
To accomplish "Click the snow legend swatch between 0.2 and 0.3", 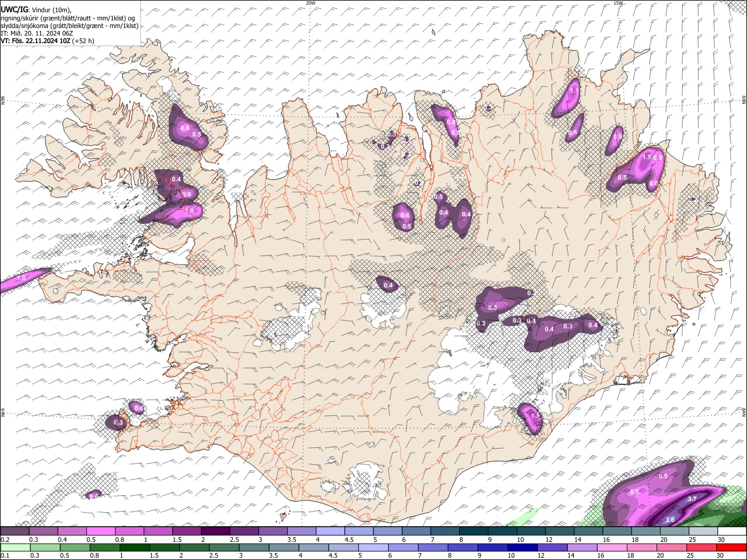I will pos(15,531).
